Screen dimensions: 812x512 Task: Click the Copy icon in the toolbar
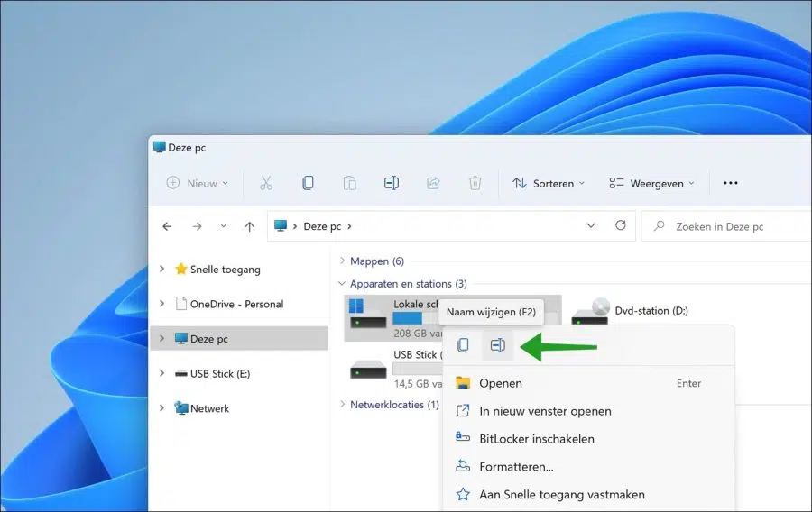(x=308, y=183)
